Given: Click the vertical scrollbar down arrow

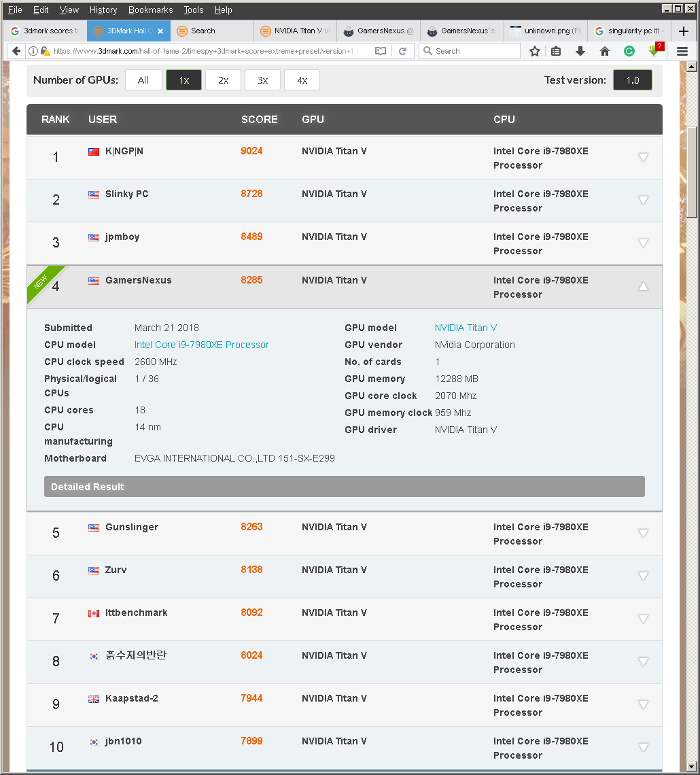Looking at the screenshot, I should 692,767.
